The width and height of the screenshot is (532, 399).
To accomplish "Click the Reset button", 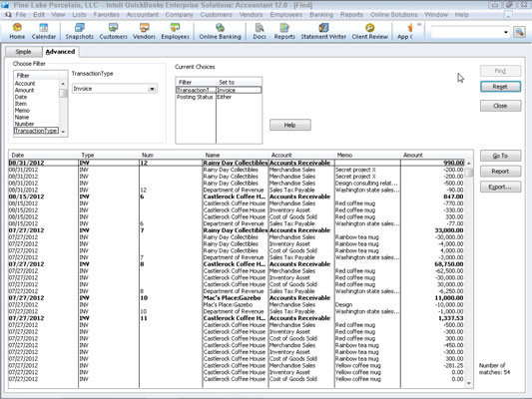I will click(500, 87).
